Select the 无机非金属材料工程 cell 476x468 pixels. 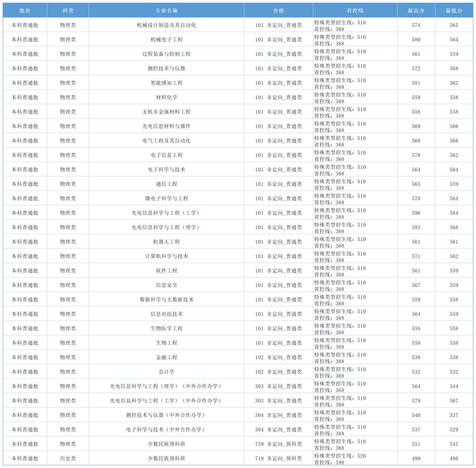[x=166, y=111]
